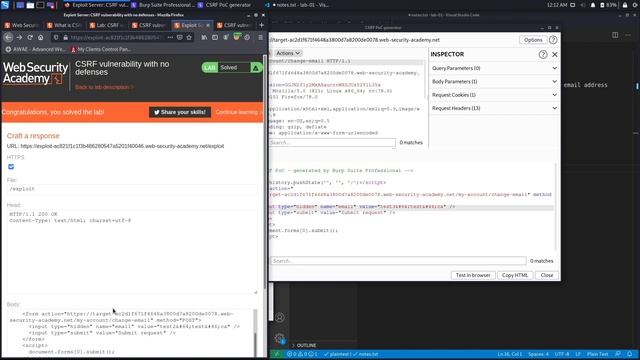Expand Query Parameters (0) section
Viewport: 640px width, 360px height.
pos(494,68)
